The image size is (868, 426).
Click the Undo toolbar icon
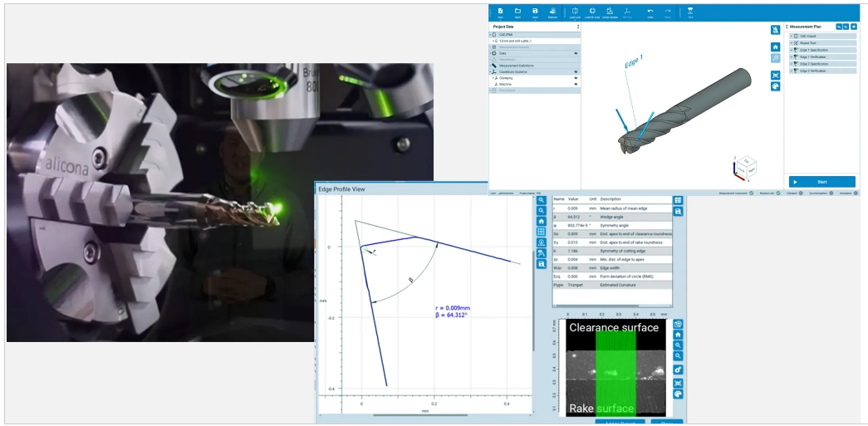(x=650, y=11)
